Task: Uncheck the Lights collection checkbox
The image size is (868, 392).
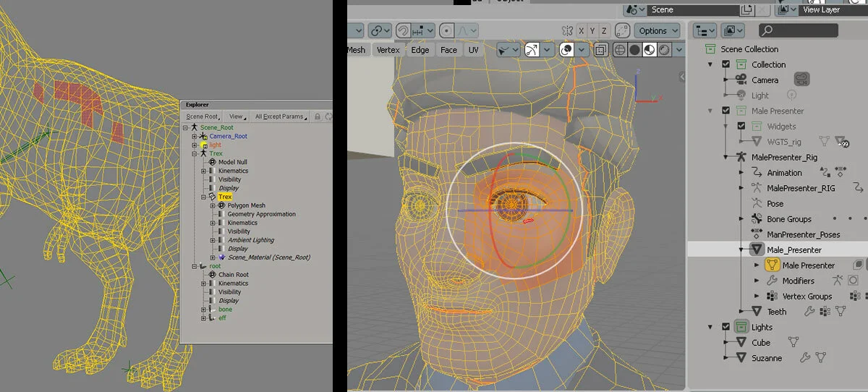Action: [726, 327]
